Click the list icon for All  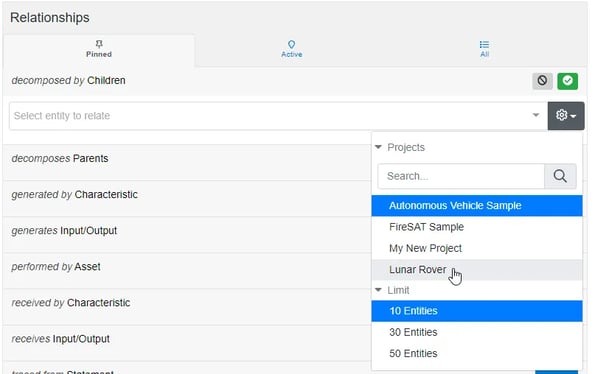(x=484, y=44)
